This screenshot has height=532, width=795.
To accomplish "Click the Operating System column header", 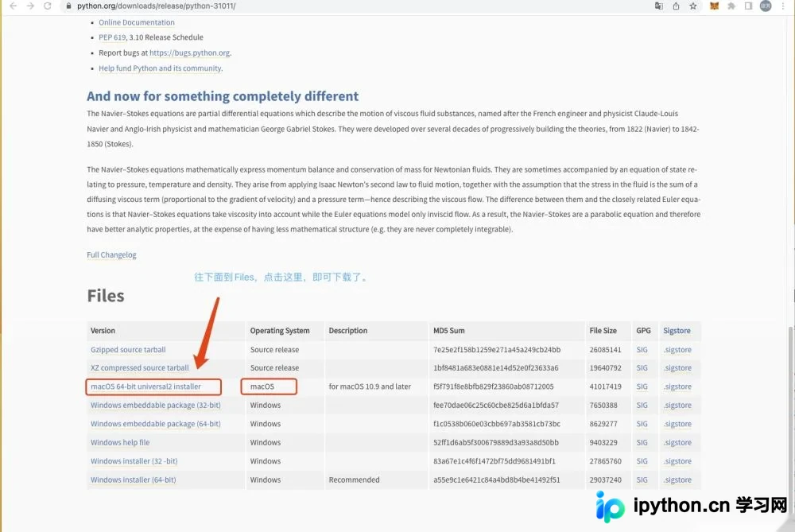I will pos(280,331).
